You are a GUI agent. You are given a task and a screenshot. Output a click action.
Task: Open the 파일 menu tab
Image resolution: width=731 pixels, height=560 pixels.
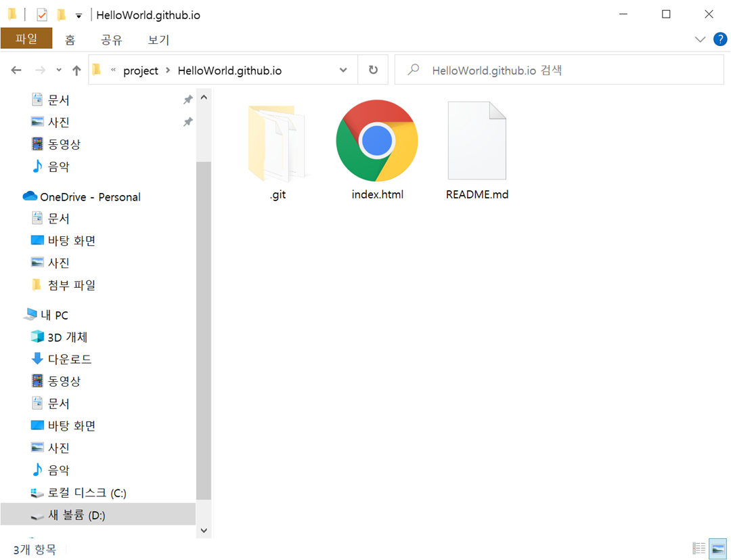point(26,38)
